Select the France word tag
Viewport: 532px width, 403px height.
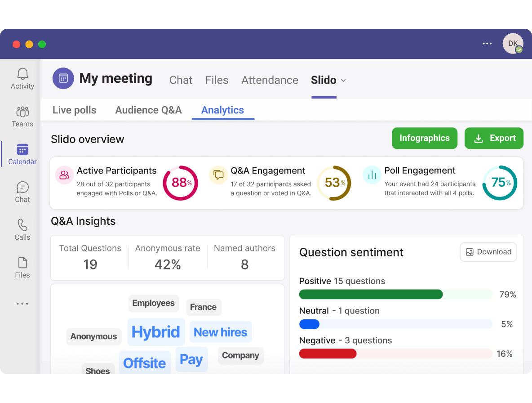(203, 307)
